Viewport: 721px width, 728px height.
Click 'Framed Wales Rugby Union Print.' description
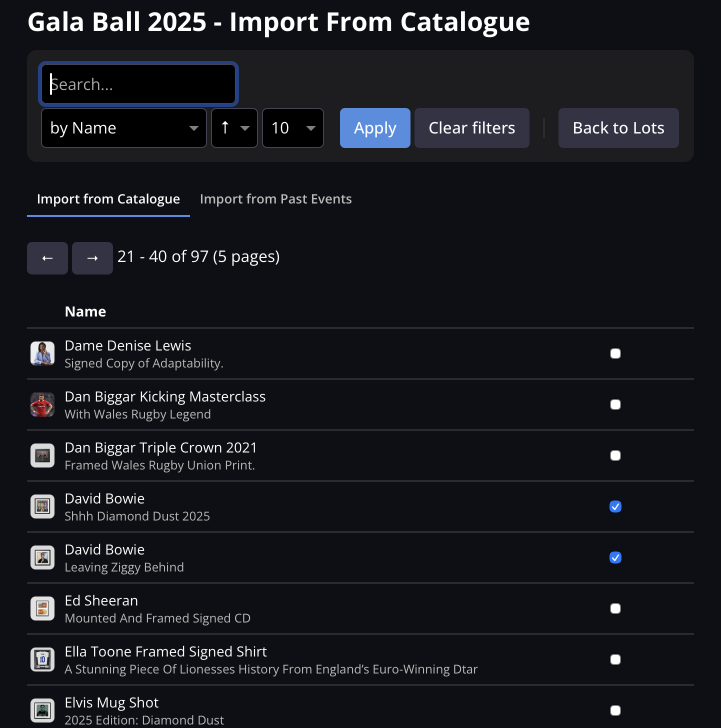(x=160, y=465)
